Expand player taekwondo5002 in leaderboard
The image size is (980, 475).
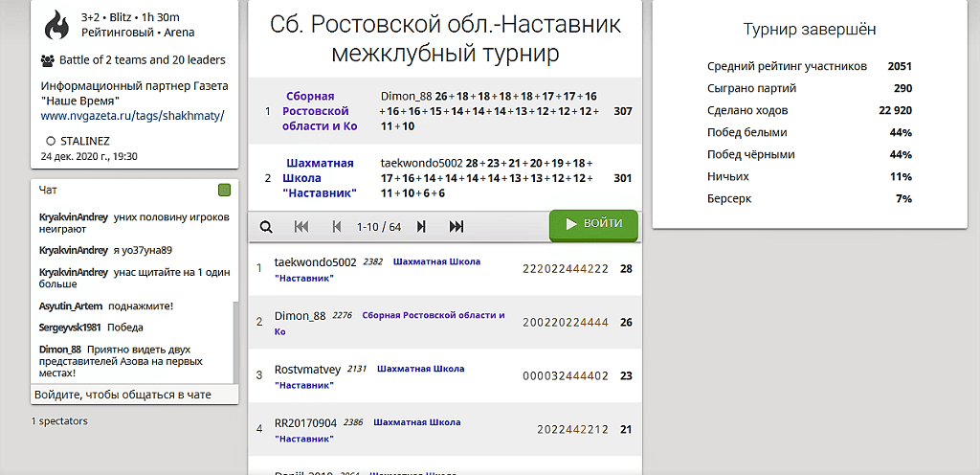tap(315, 262)
